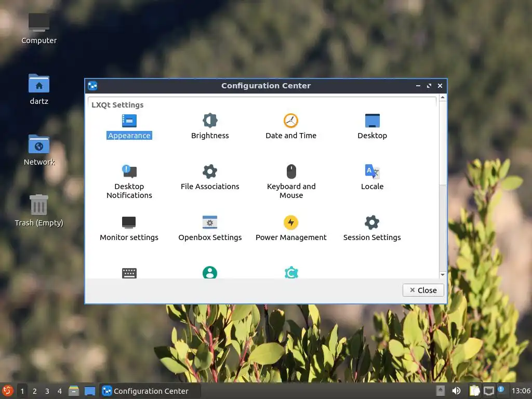Open the Desktop settings icon

click(x=372, y=121)
